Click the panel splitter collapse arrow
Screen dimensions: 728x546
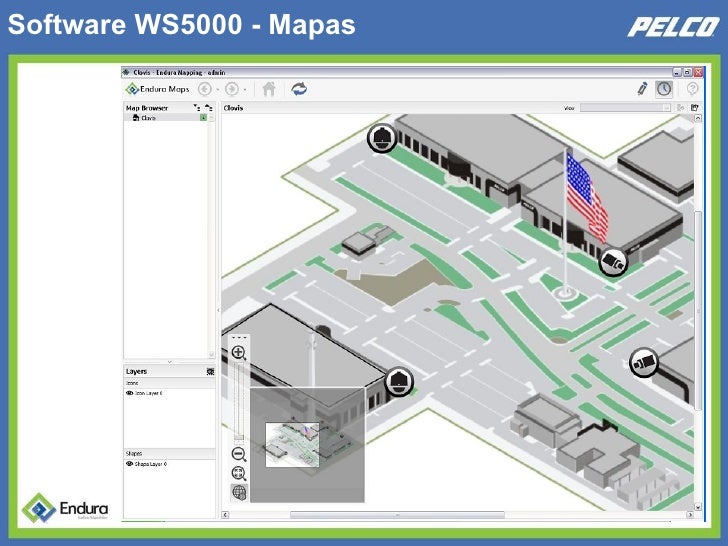pos(218,310)
